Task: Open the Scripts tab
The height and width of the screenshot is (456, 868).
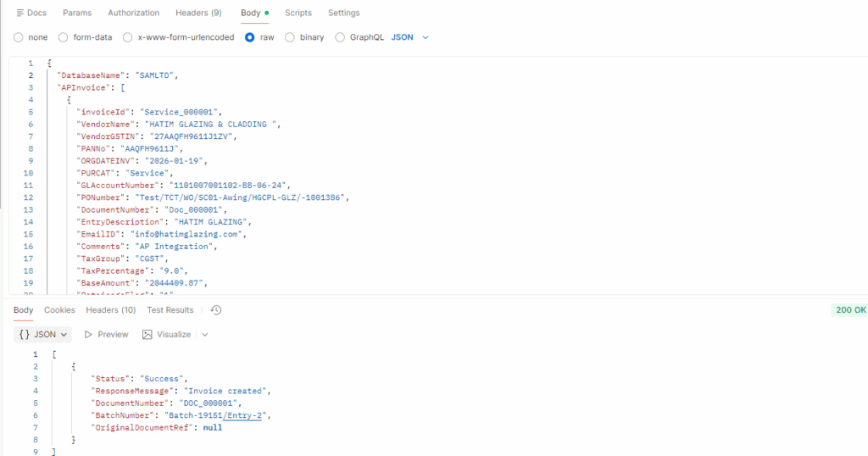Action: coord(298,13)
